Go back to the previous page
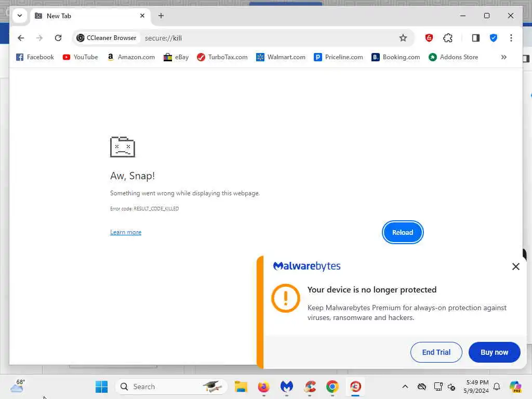This screenshot has width=532, height=399. 21,38
